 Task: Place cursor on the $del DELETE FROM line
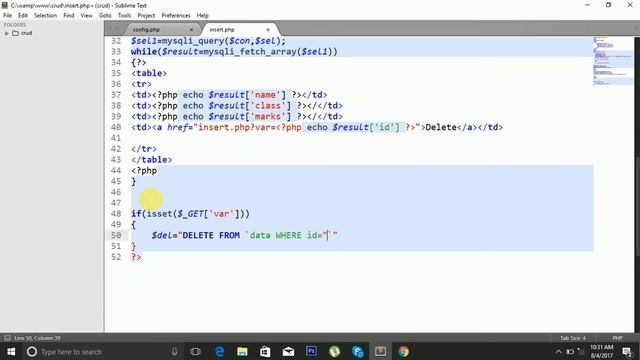(244, 236)
